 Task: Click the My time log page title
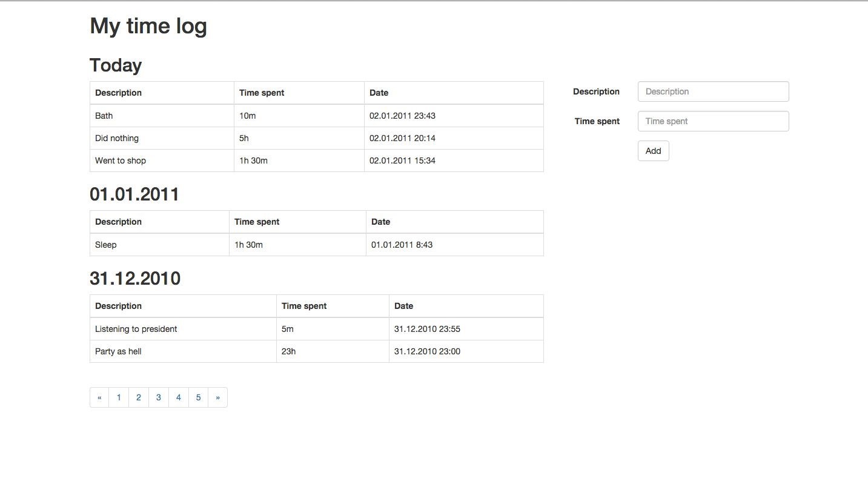pos(148,25)
